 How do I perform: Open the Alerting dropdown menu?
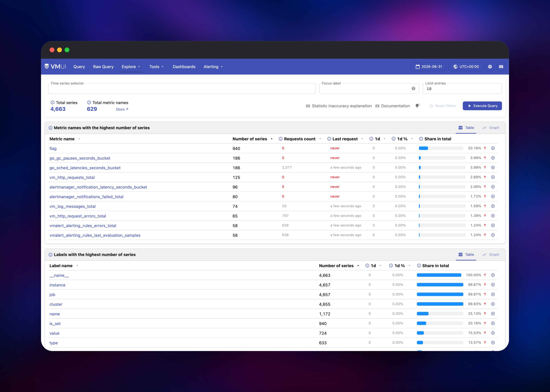tap(213, 67)
